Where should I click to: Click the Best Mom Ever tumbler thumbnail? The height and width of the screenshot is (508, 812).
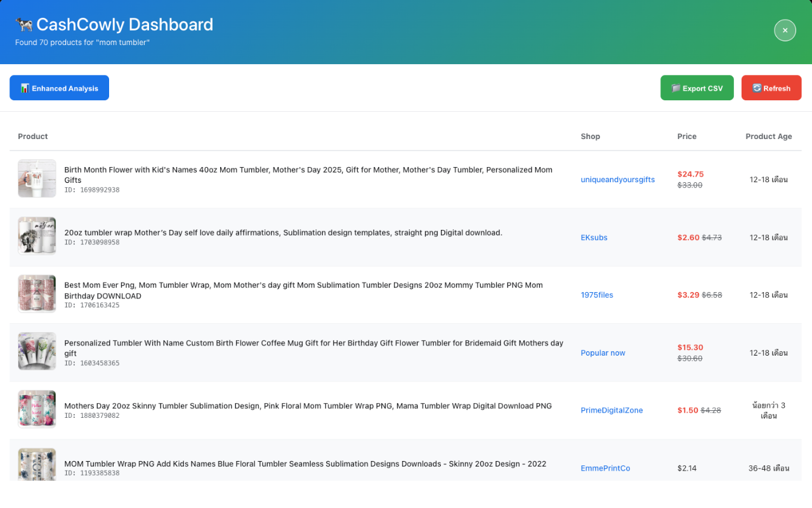[x=37, y=295]
